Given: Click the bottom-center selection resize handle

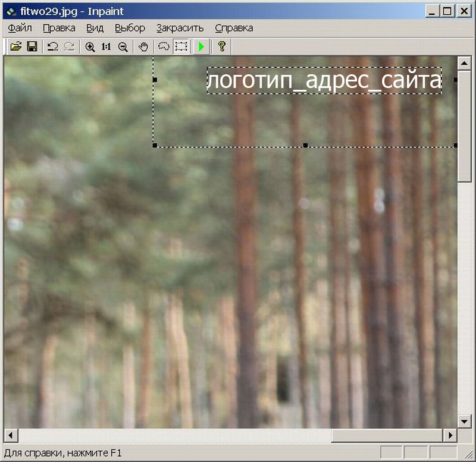Looking at the screenshot, I should pyautogui.click(x=305, y=145).
